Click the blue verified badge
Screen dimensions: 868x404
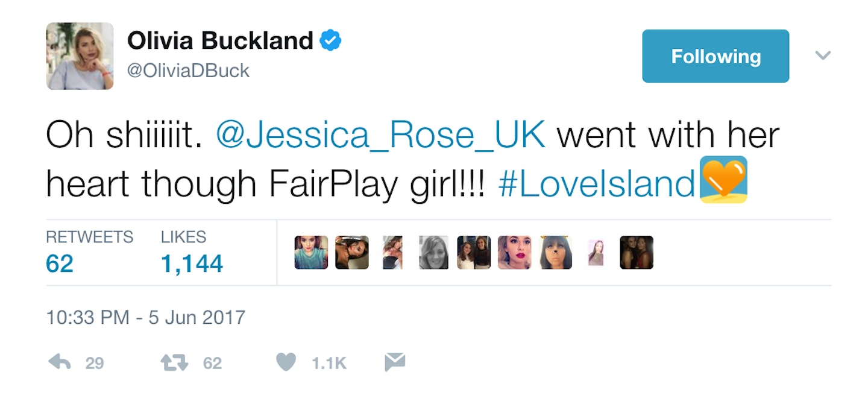pyautogui.click(x=330, y=41)
